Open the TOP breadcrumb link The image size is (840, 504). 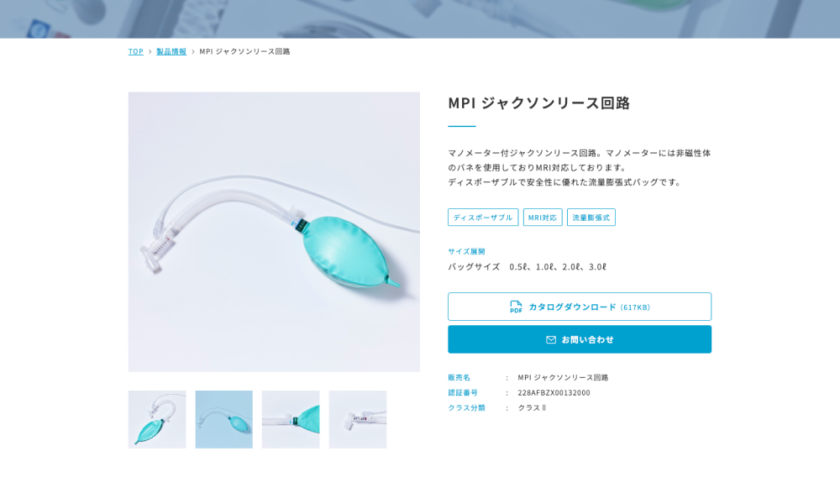click(135, 51)
